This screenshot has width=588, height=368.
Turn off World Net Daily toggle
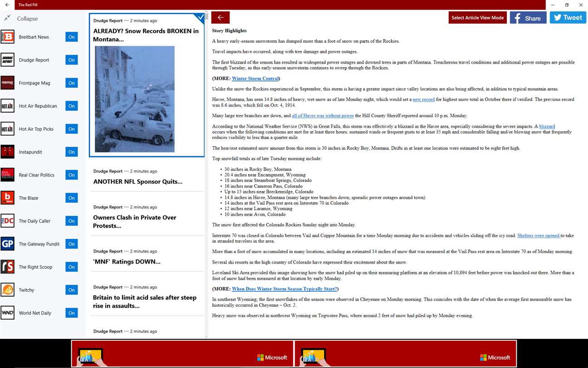click(x=72, y=313)
